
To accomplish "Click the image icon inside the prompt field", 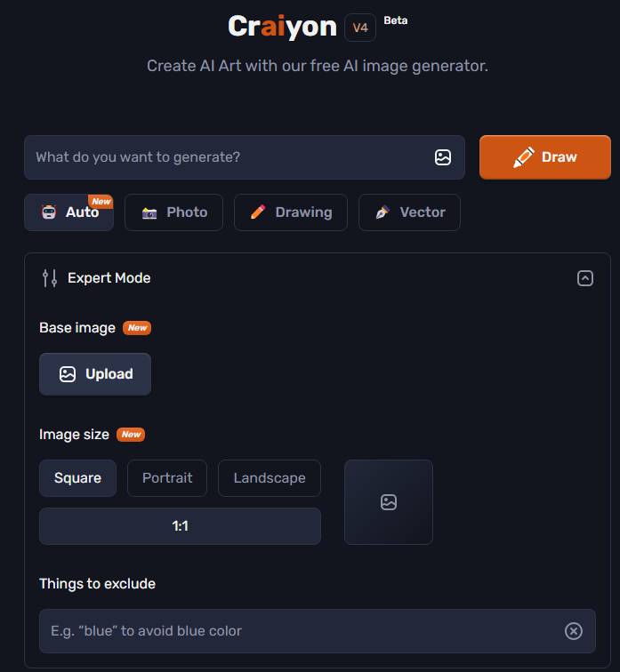I will coord(442,157).
